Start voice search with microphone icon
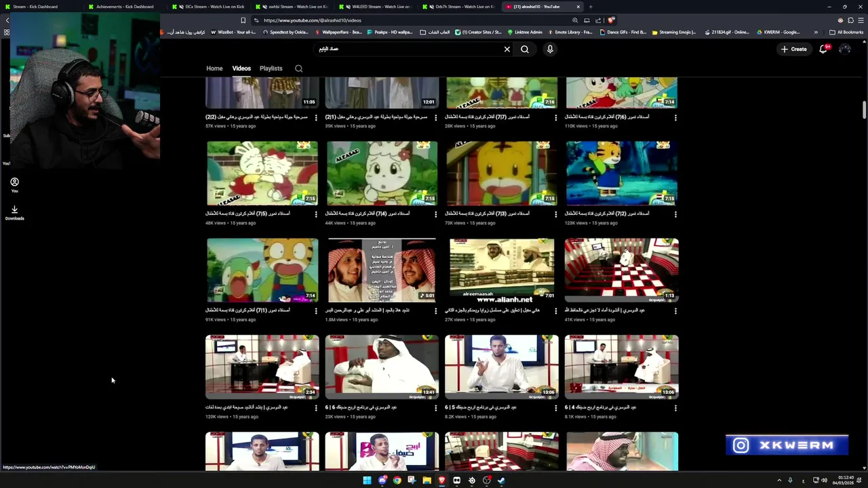Image resolution: width=868 pixels, height=488 pixels. tap(550, 49)
